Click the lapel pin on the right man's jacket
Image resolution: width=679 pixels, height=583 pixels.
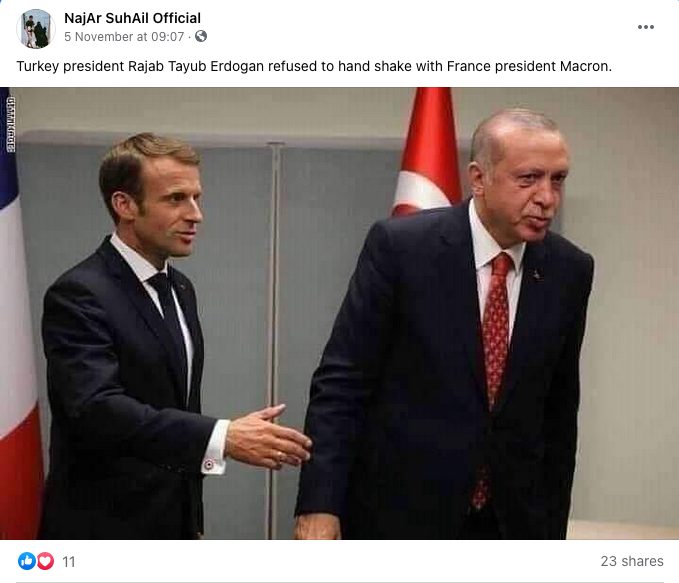(x=537, y=274)
